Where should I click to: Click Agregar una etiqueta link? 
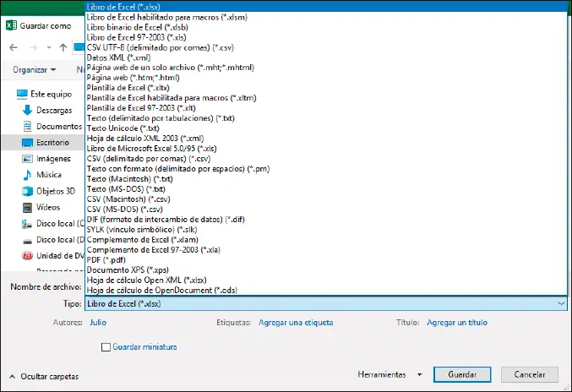(x=296, y=323)
